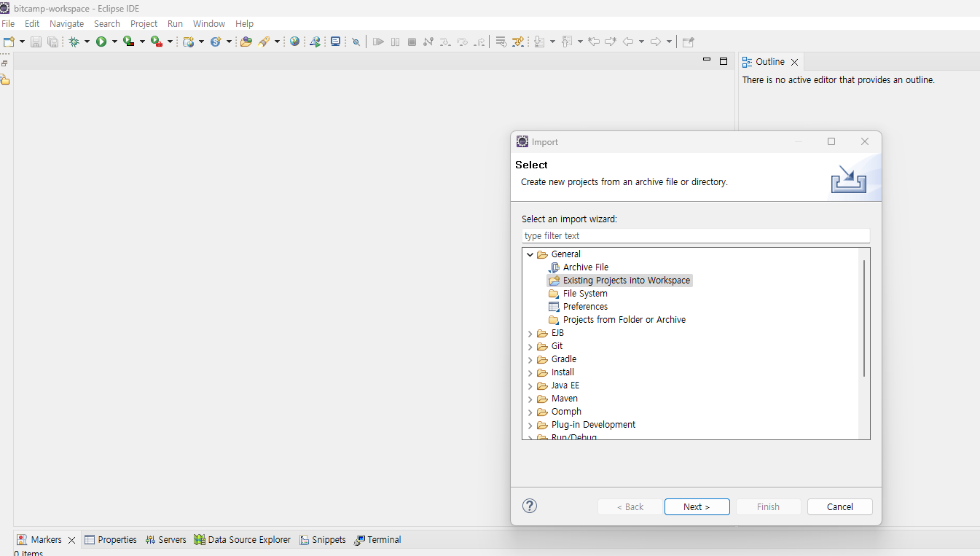980x556 pixels.
Task: Open the File menu
Action: [x=8, y=24]
